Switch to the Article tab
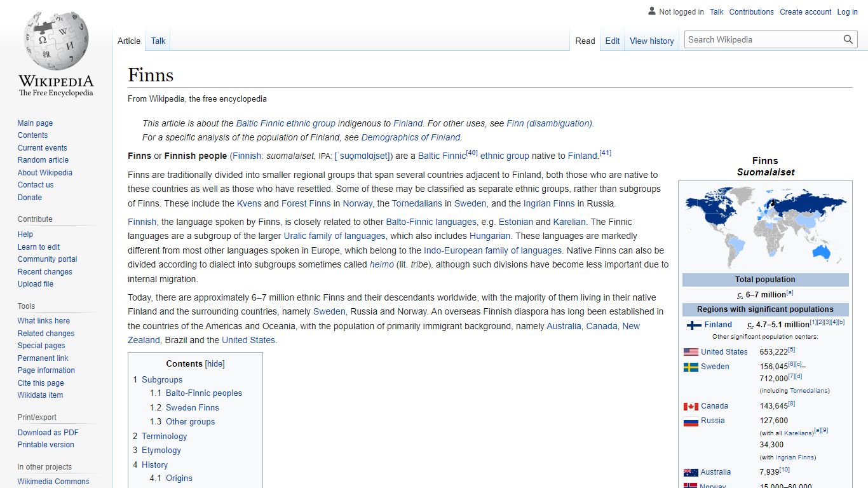 [129, 41]
